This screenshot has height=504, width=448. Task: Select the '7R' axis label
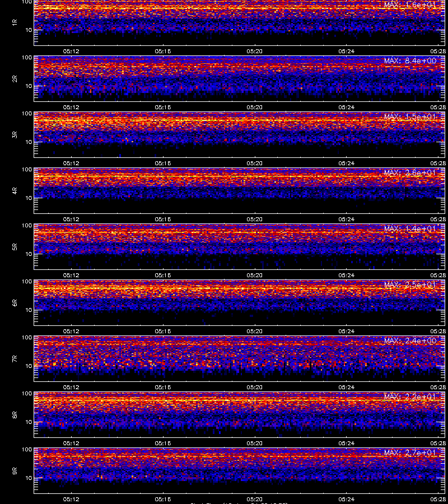click(15, 359)
